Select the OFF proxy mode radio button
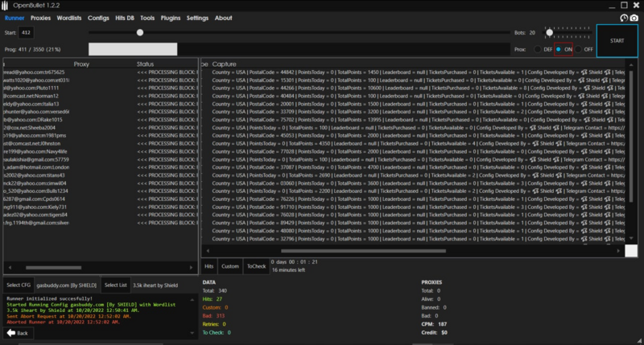The height and width of the screenshot is (345, 644). (578, 49)
